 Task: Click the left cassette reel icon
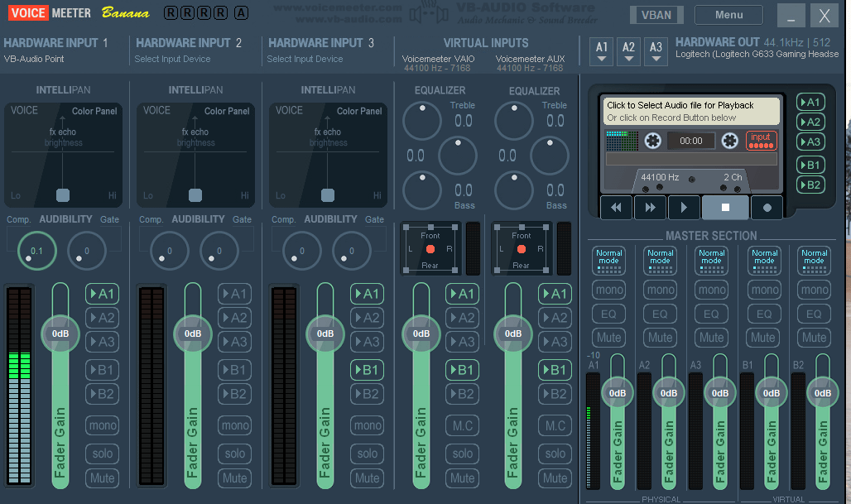(x=652, y=141)
